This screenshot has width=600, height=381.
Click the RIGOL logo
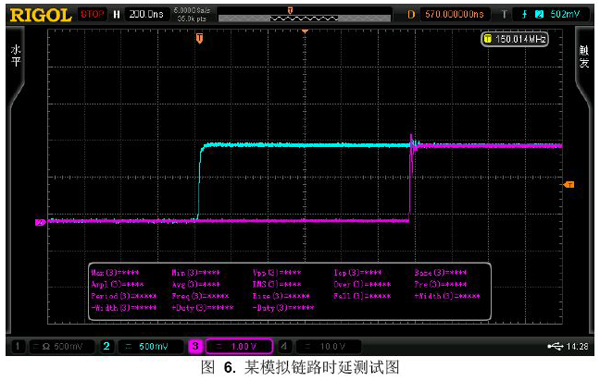tap(41, 15)
